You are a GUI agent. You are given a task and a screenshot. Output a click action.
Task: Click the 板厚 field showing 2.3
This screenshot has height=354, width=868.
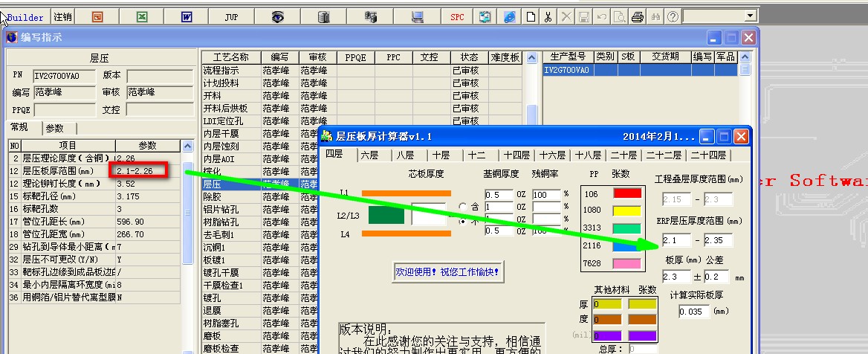click(677, 277)
